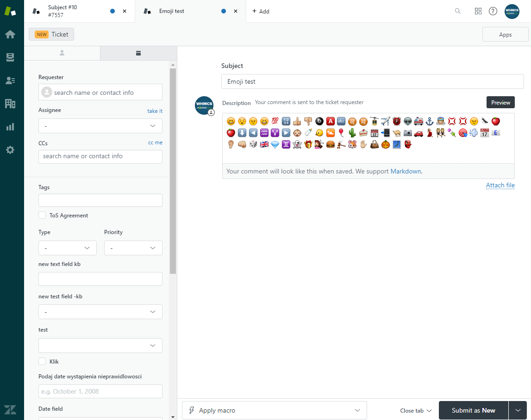The width and height of the screenshot is (531, 420).
Task: Switch to the ticket fields panel tab
Action: tap(138, 53)
